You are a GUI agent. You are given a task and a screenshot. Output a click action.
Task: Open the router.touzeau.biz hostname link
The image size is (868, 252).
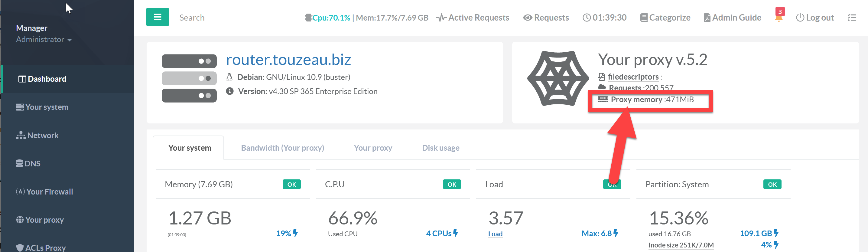point(288,60)
